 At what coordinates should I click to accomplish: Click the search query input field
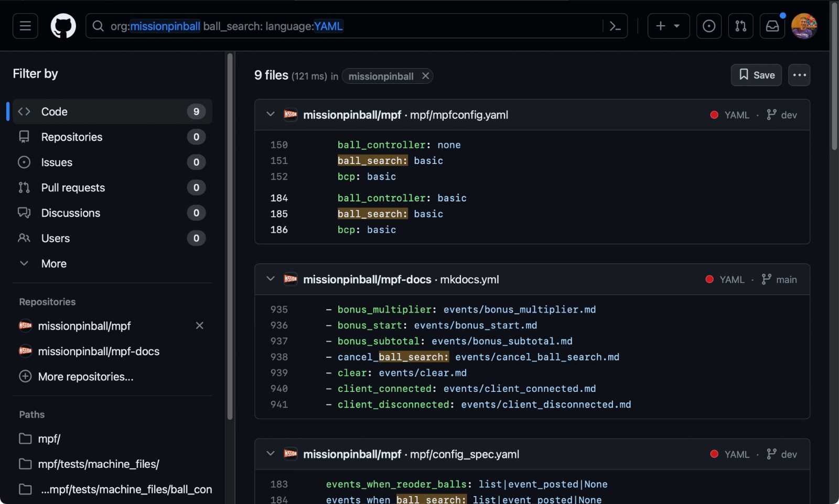tap(419, 26)
